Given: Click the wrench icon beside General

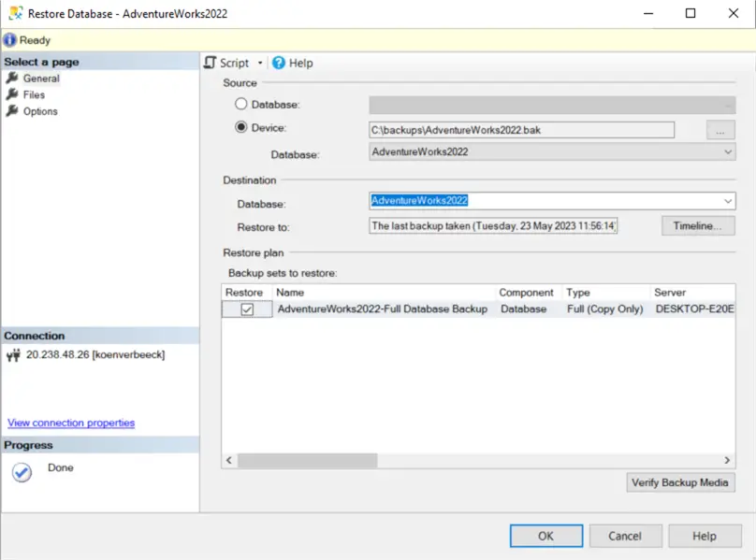Looking at the screenshot, I should pyautogui.click(x=12, y=78).
